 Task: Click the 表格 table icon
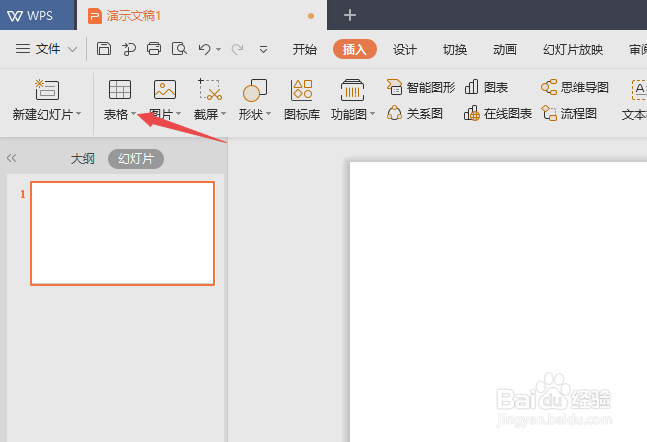point(120,90)
